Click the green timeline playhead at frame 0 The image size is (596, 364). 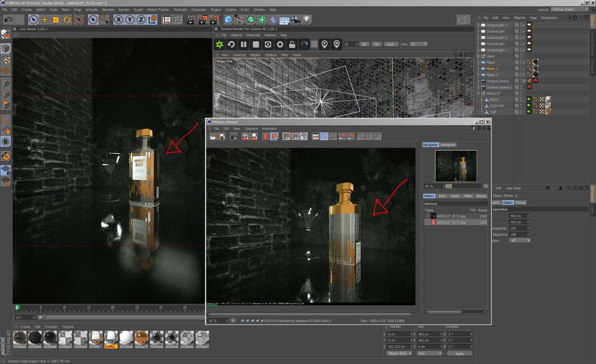click(x=17, y=307)
